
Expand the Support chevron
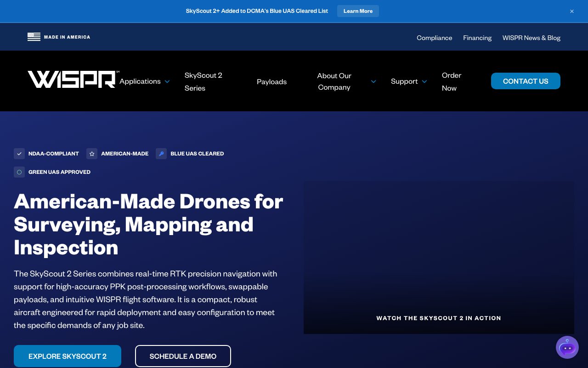coord(424,81)
